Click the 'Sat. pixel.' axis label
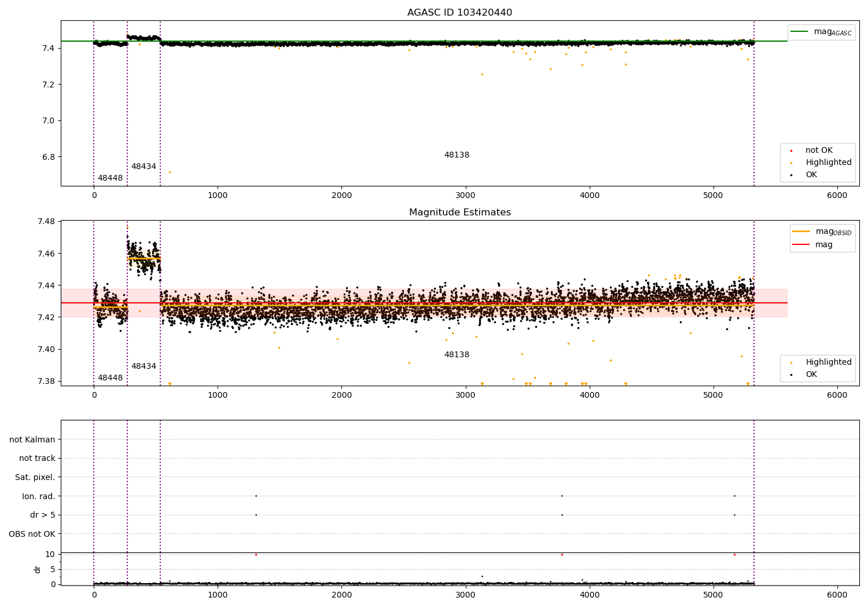868x608 pixels. (35, 478)
